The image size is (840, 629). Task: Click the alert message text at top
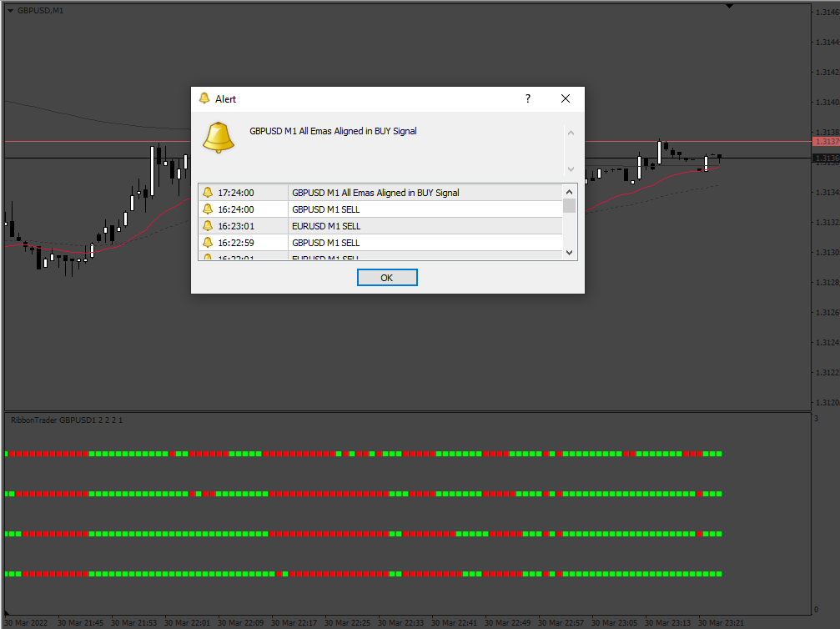click(x=333, y=131)
